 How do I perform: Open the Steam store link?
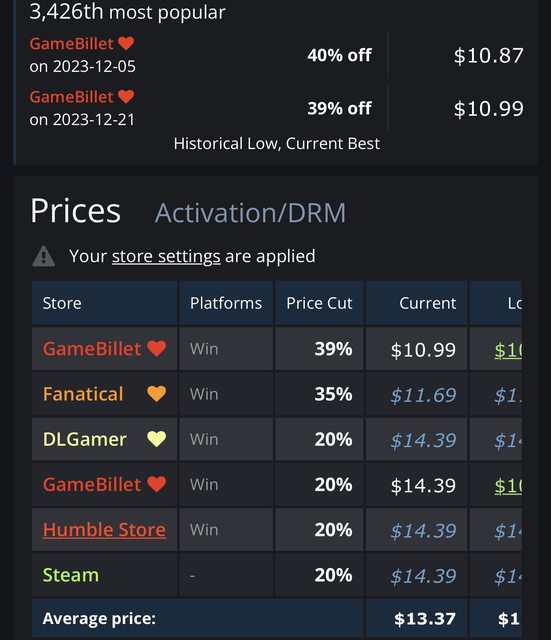(x=71, y=575)
